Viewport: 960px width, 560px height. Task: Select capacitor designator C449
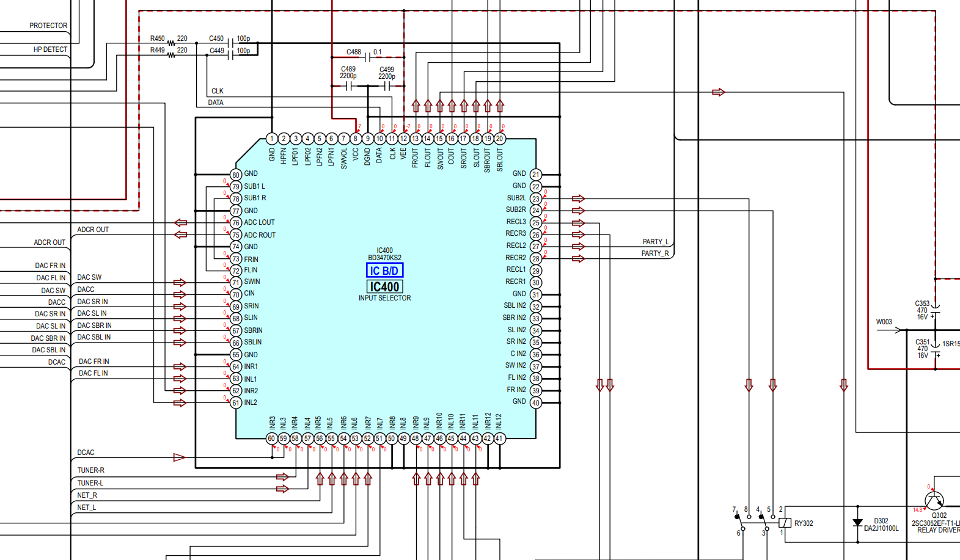[217, 51]
